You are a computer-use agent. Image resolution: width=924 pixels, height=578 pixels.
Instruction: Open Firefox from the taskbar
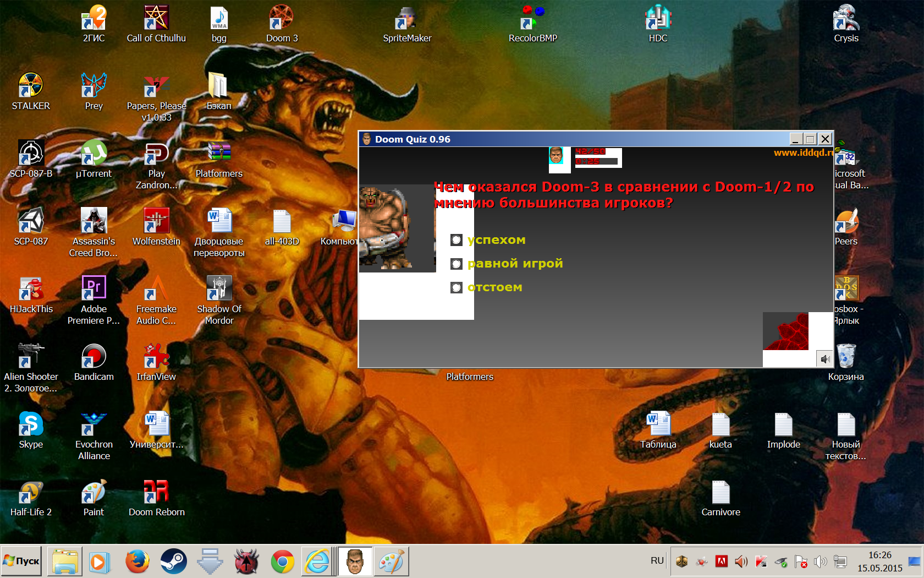(137, 561)
